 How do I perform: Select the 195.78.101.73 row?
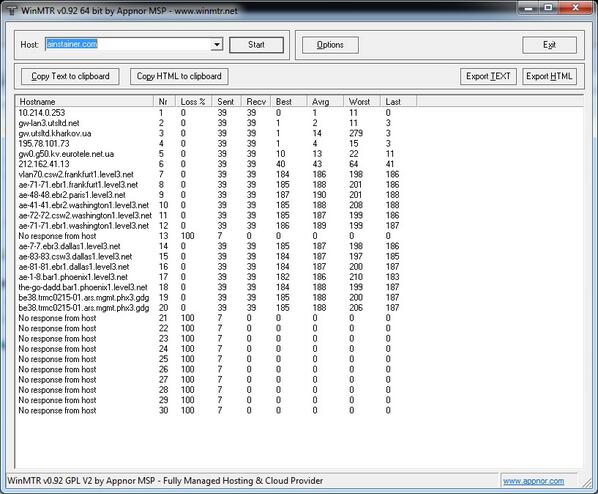[x=216, y=143]
